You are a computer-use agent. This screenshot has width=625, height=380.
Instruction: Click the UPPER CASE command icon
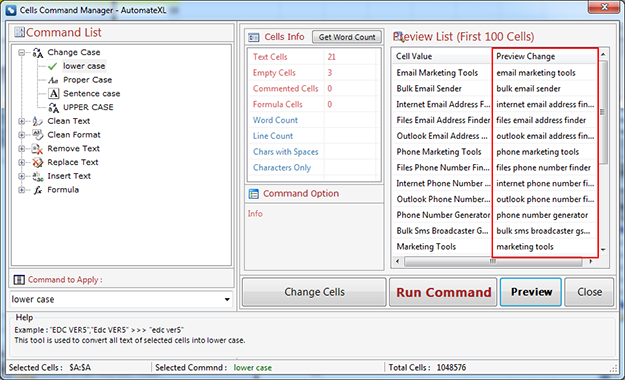tap(53, 107)
